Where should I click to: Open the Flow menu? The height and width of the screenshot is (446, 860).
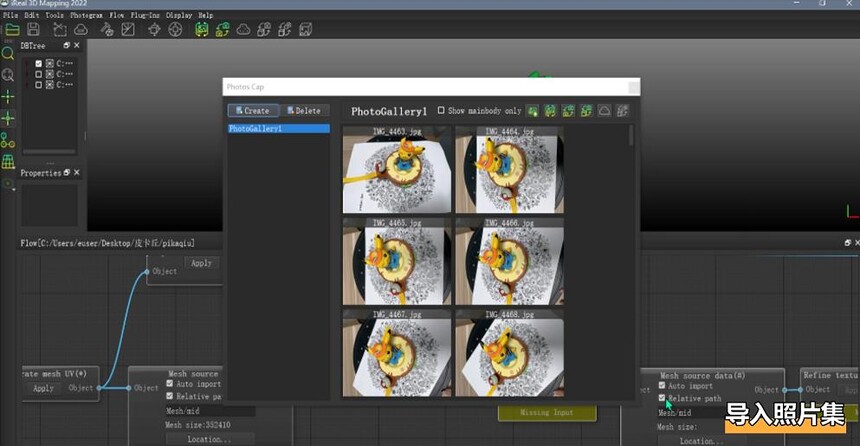pos(116,15)
